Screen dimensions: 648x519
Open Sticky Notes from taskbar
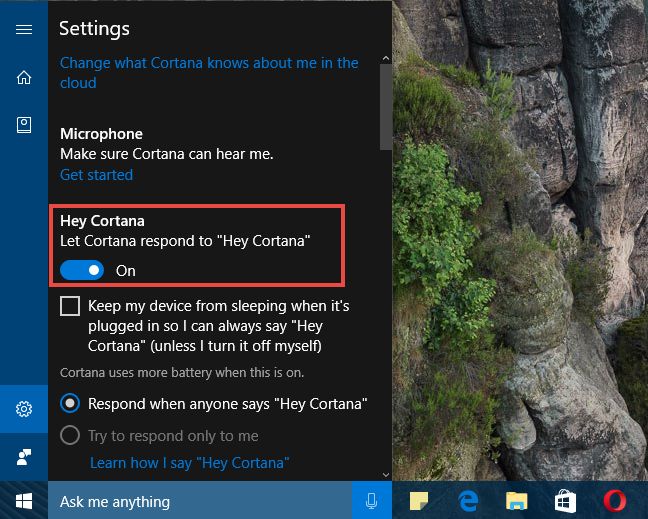[419, 501]
